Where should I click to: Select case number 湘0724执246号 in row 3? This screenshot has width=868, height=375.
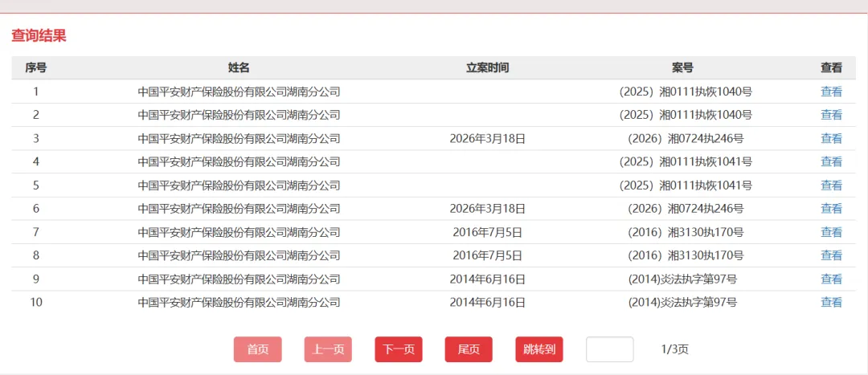pyautogui.click(x=686, y=139)
